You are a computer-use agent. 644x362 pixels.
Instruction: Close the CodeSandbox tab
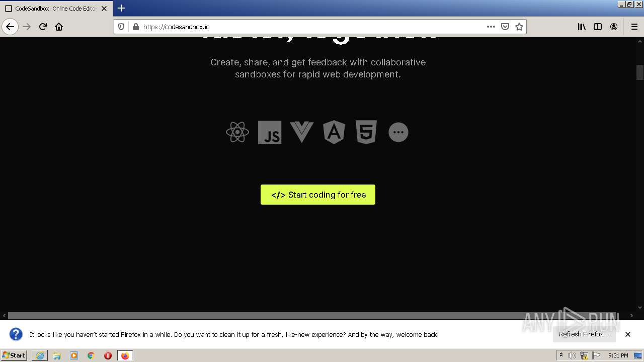pos(104,9)
